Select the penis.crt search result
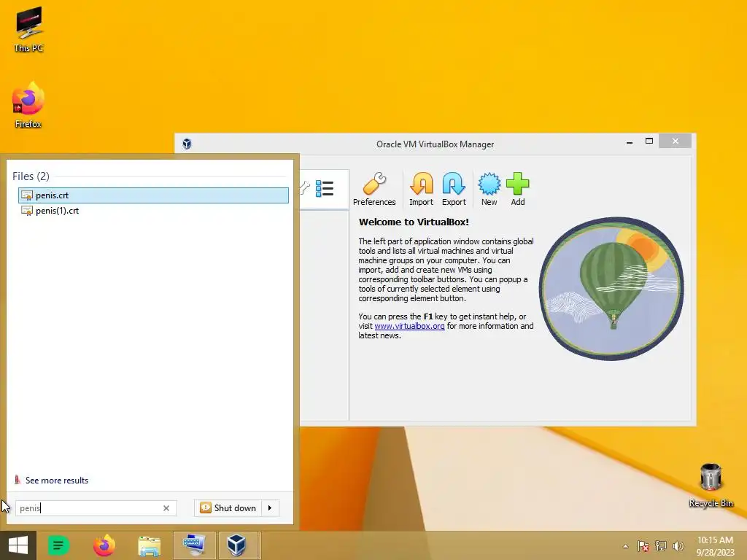Image resolution: width=747 pixels, height=560 pixels. point(153,195)
